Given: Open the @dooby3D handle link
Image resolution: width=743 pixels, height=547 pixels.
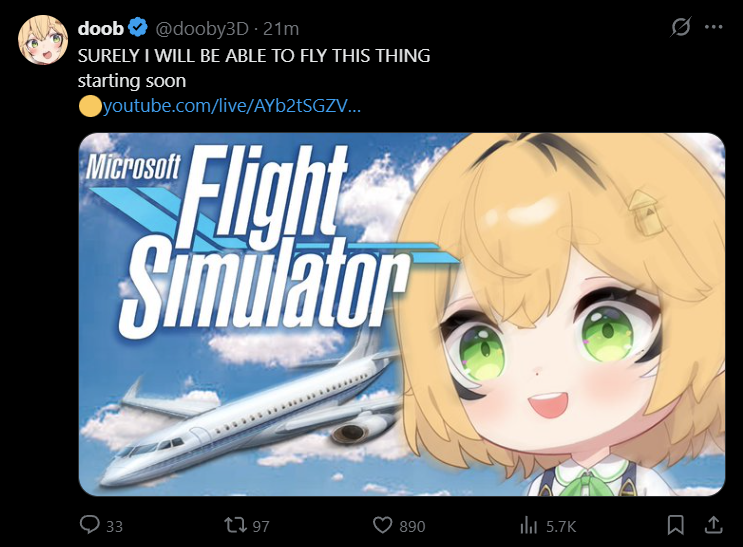Looking at the screenshot, I should (x=202, y=29).
